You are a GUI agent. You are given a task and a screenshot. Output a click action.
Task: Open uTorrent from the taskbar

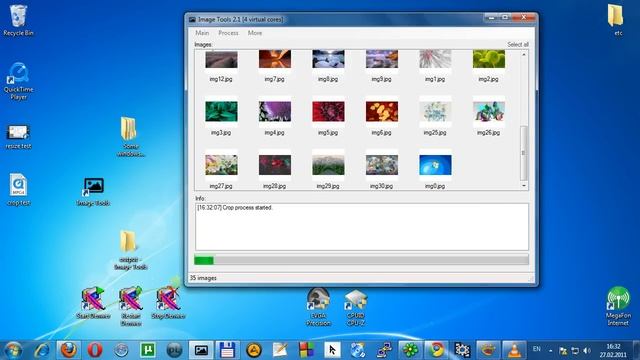[x=148, y=350]
